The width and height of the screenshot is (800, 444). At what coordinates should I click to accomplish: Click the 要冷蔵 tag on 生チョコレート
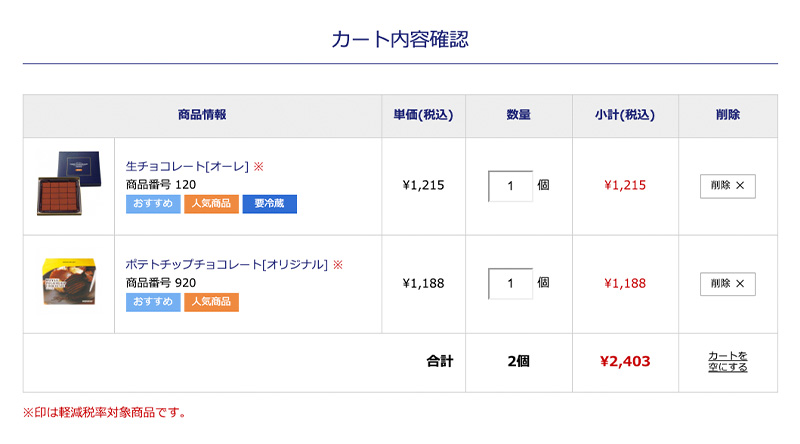click(269, 204)
